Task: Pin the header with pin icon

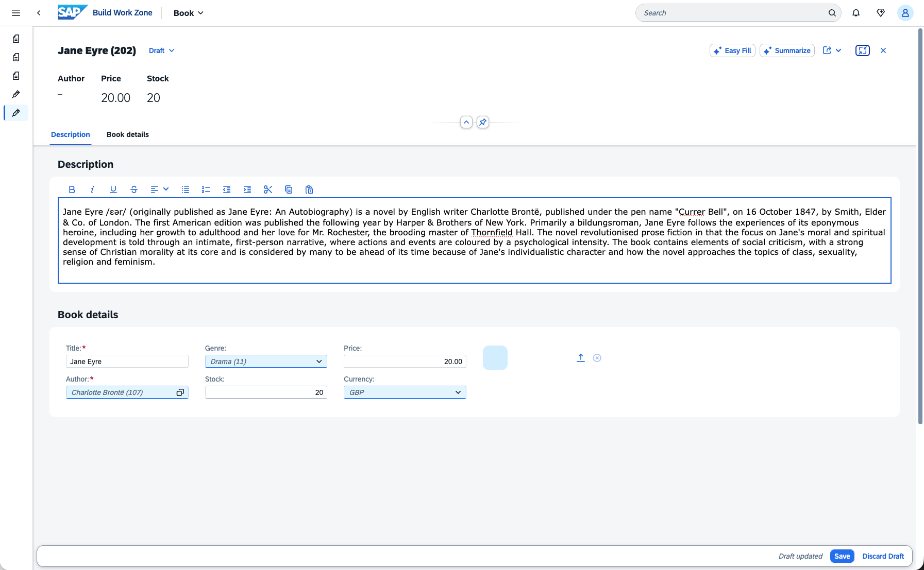Action: (483, 122)
